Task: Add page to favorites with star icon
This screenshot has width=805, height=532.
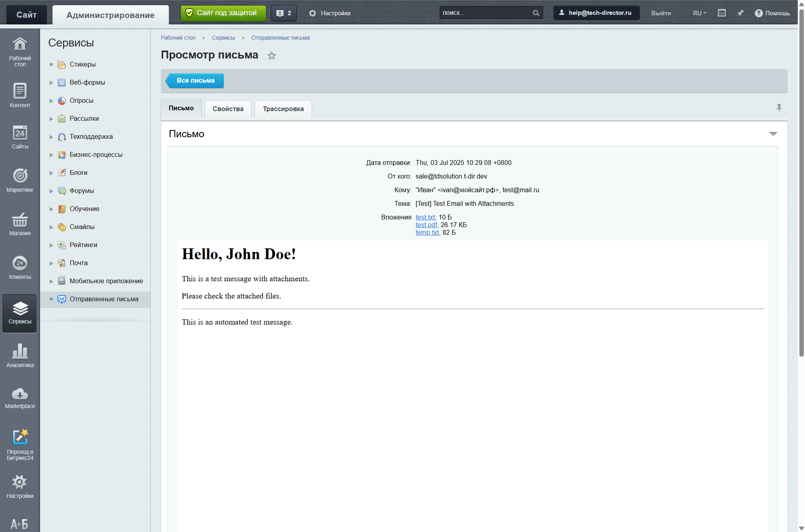Action: point(272,56)
